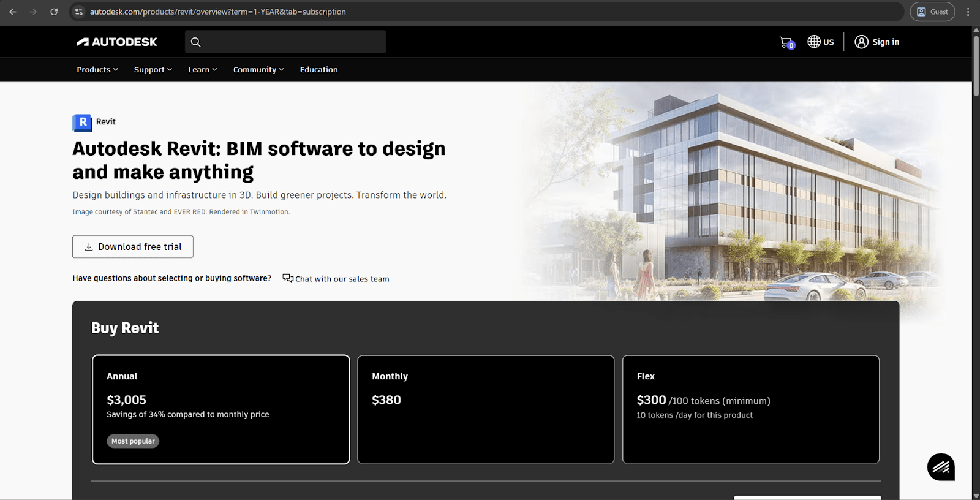Screen dimensions: 980x500
Task: Open the shopping cart icon
Action: (x=786, y=42)
